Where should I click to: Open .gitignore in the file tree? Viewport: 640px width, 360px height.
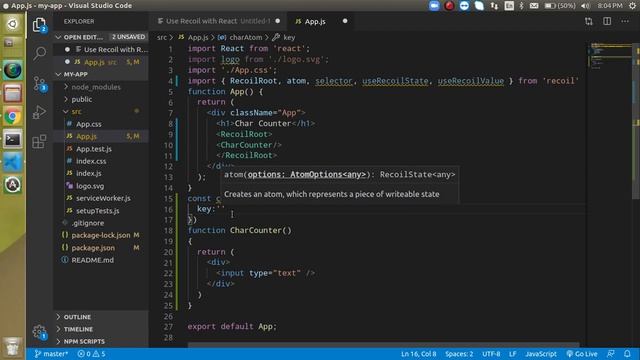pos(101,223)
